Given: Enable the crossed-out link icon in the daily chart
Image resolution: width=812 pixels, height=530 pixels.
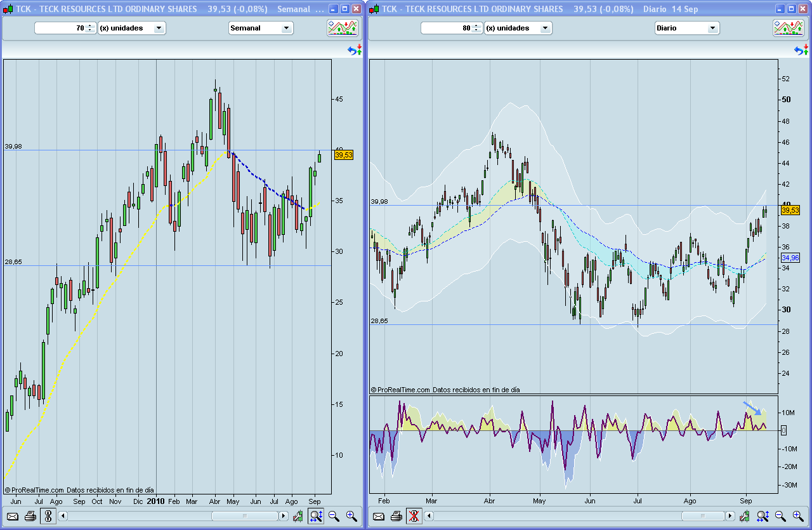Looking at the screenshot, I should pos(414,516).
